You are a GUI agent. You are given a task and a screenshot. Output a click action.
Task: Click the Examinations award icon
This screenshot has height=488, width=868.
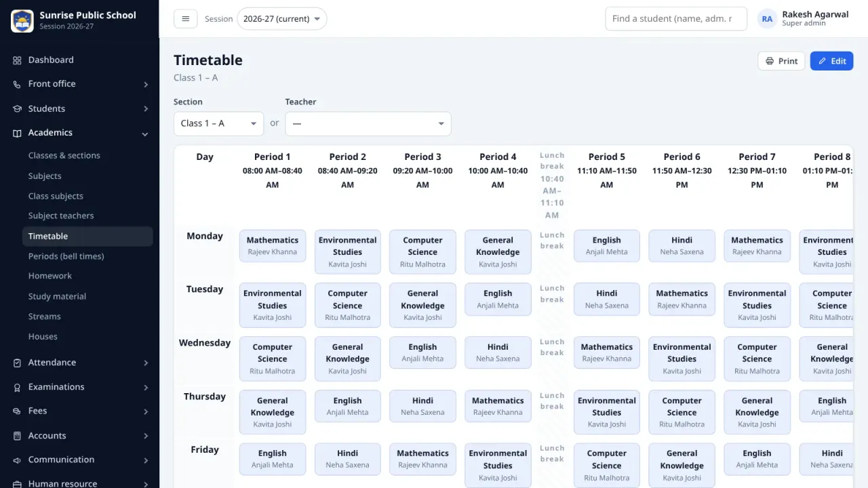[17, 387]
